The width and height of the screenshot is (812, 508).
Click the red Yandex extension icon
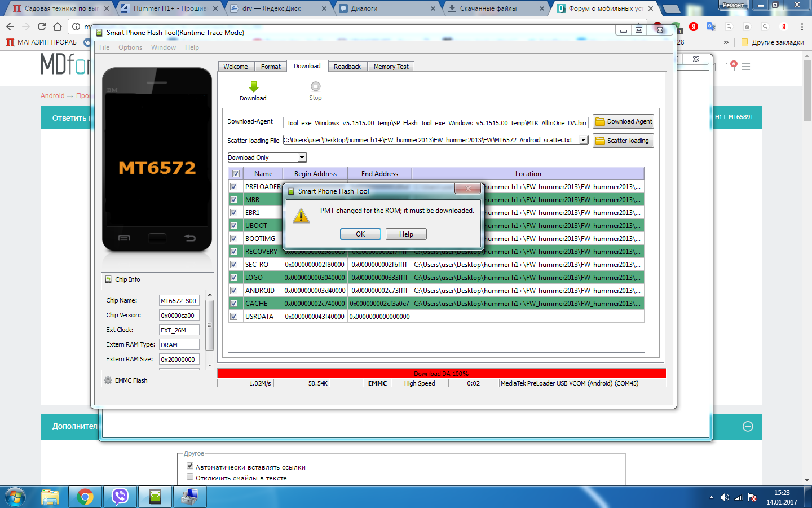(694, 27)
